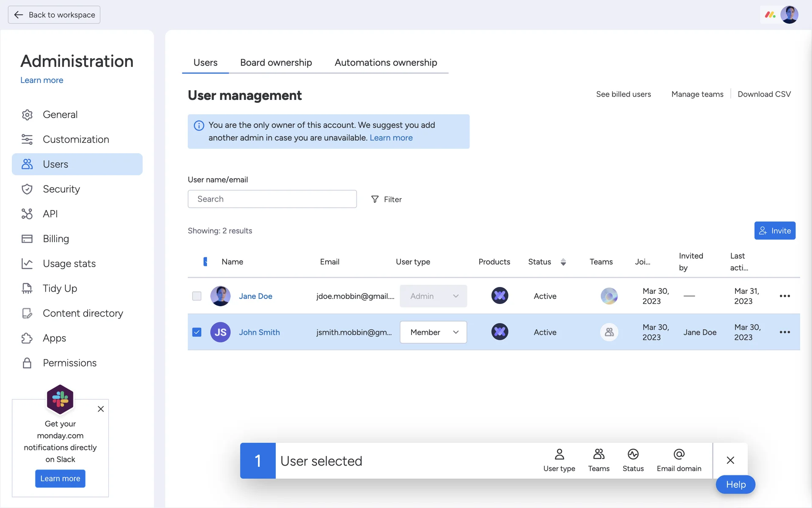
Task: Click John Smith's product icon
Action: point(499,332)
